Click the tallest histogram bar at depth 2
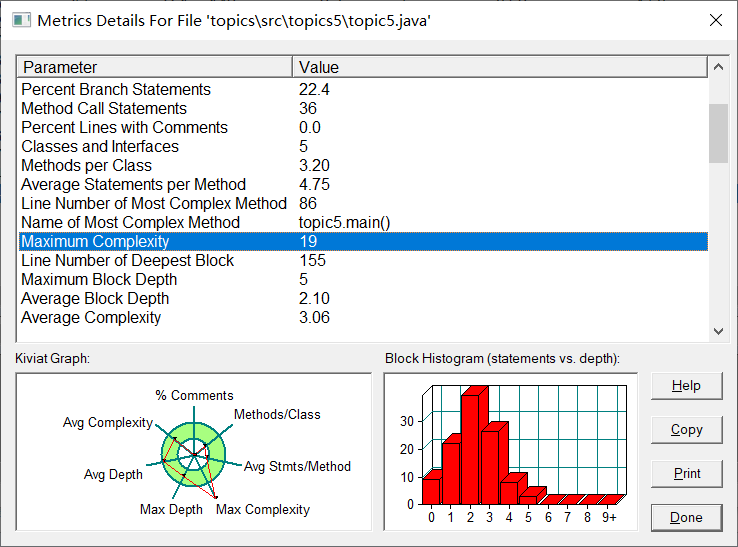Image resolution: width=738 pixels, height=547 pixels. (471, 449)
